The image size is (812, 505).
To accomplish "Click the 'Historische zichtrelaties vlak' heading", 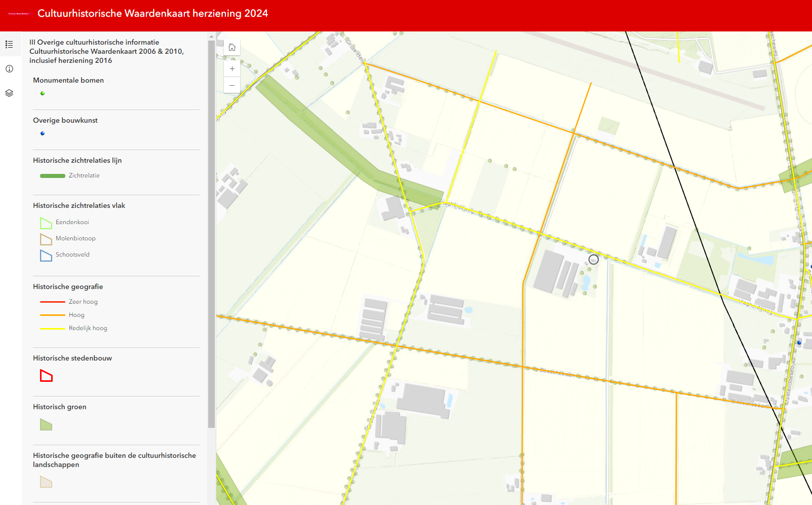I will [x=79, y=205].
